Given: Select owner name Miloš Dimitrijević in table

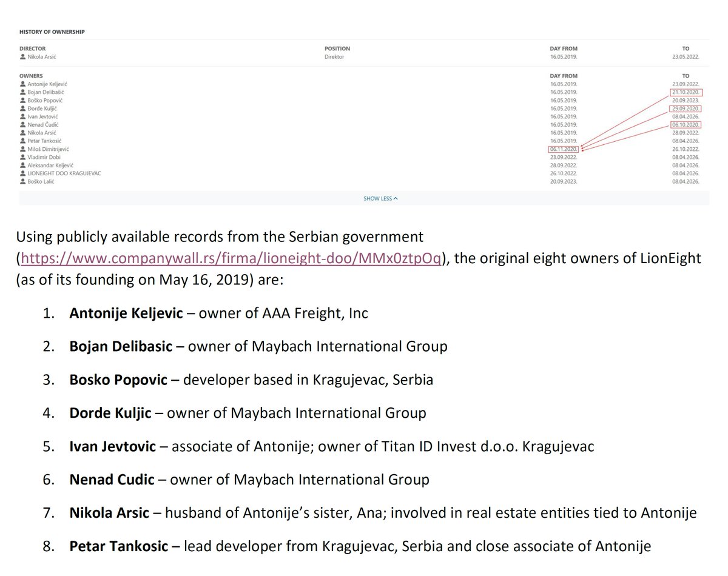Looking at the screenshot, I should [x=49, y=149].
